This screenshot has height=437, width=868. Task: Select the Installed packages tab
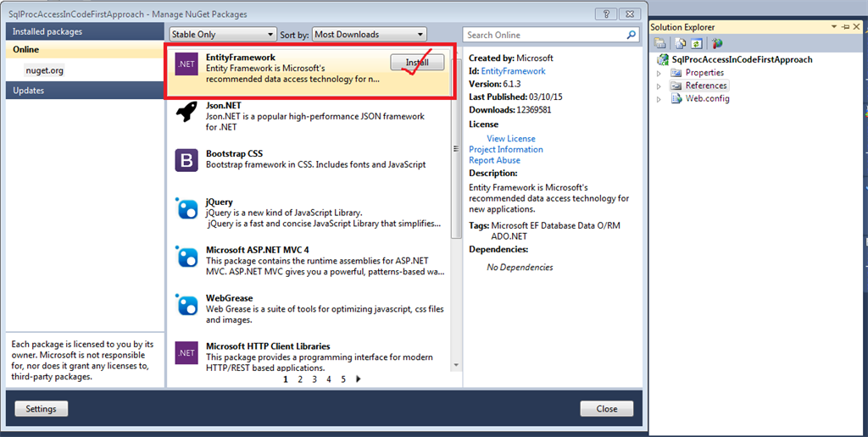pyautogui.click(x=86, y=31)
